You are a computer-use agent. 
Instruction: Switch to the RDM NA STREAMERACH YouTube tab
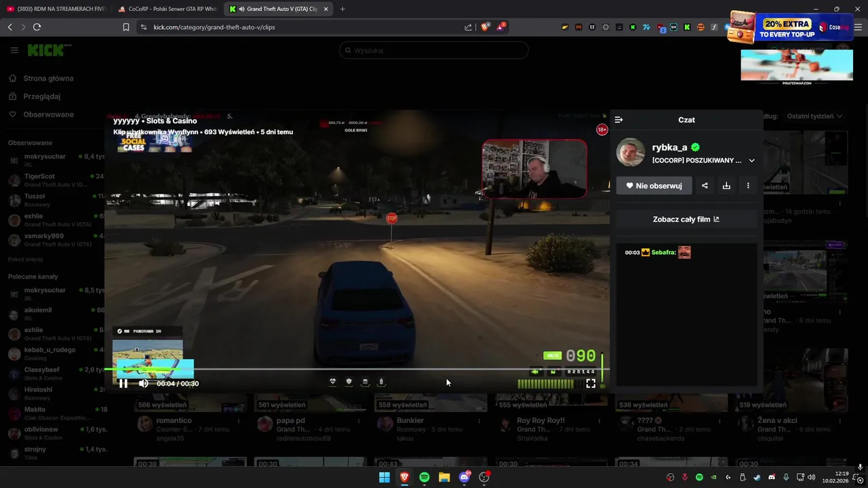pyautogui.click(x=56, y=9)
